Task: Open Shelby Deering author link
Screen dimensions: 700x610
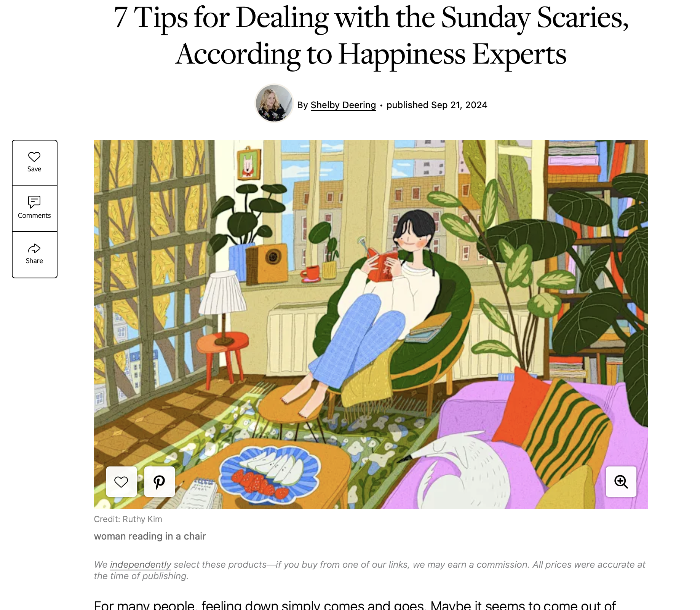Action: 343,105
